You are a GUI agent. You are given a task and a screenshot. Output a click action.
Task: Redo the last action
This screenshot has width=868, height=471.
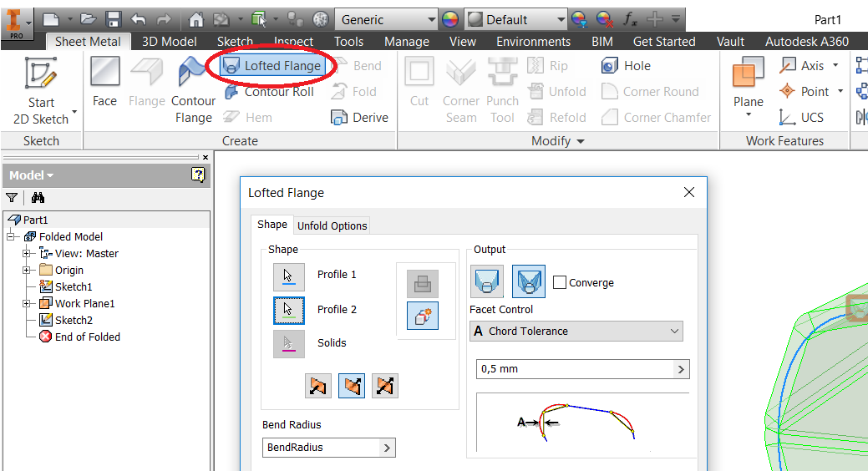point(164,19)
